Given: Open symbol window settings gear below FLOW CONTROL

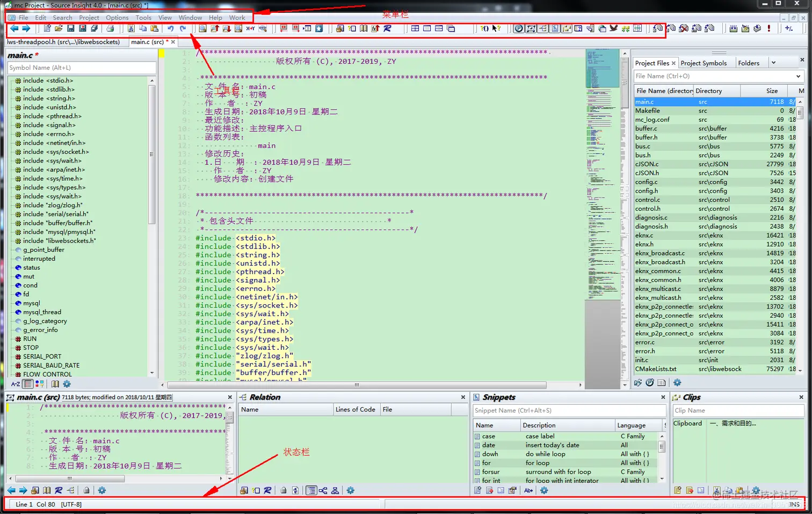Looking at the screenshot, I should point(67,384).
